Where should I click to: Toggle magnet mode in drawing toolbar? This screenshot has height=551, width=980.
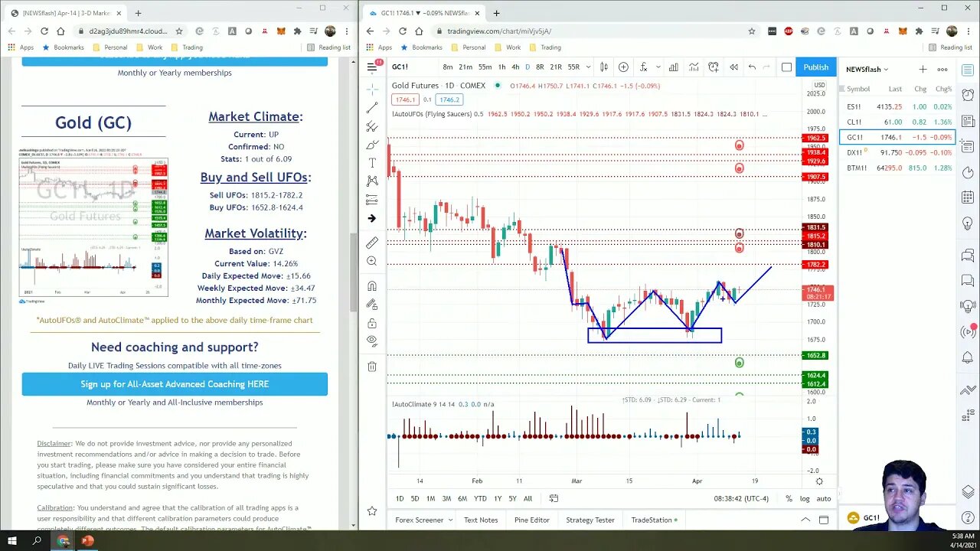click(372, 285)
